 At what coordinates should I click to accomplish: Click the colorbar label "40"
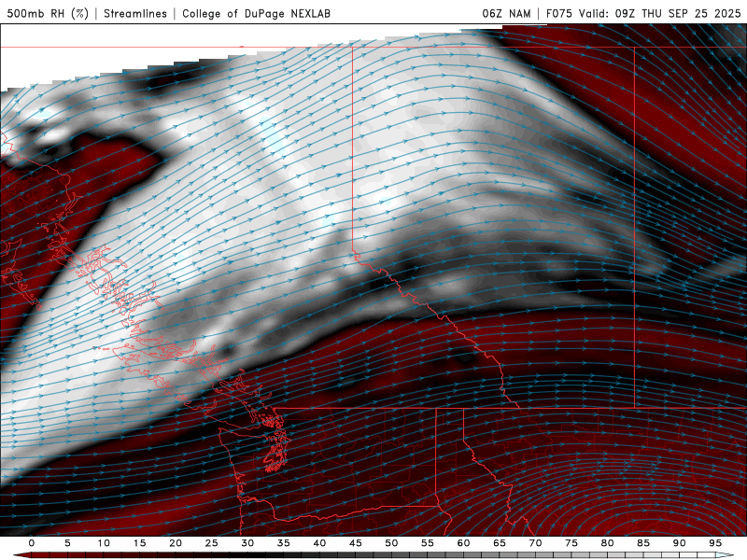319,543
